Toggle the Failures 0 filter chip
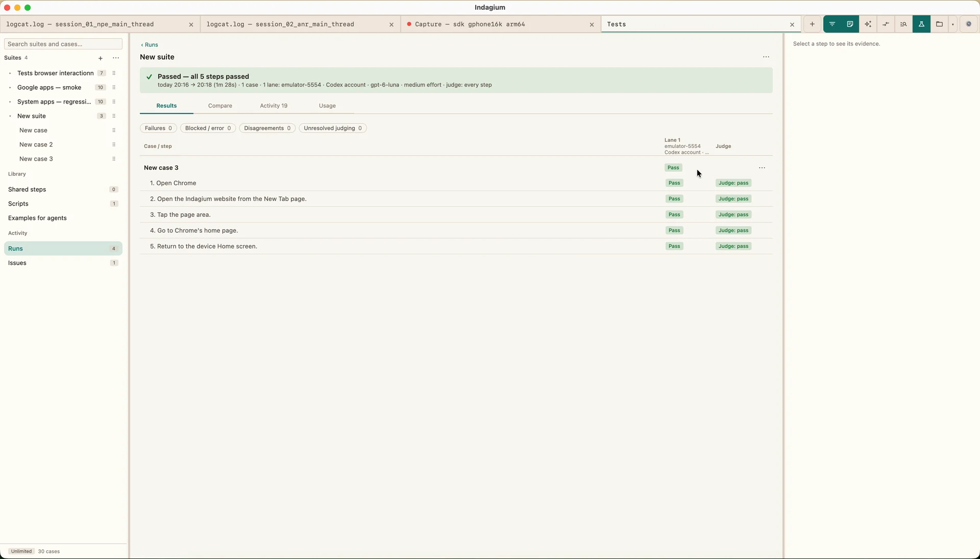 tap(158, 129)
